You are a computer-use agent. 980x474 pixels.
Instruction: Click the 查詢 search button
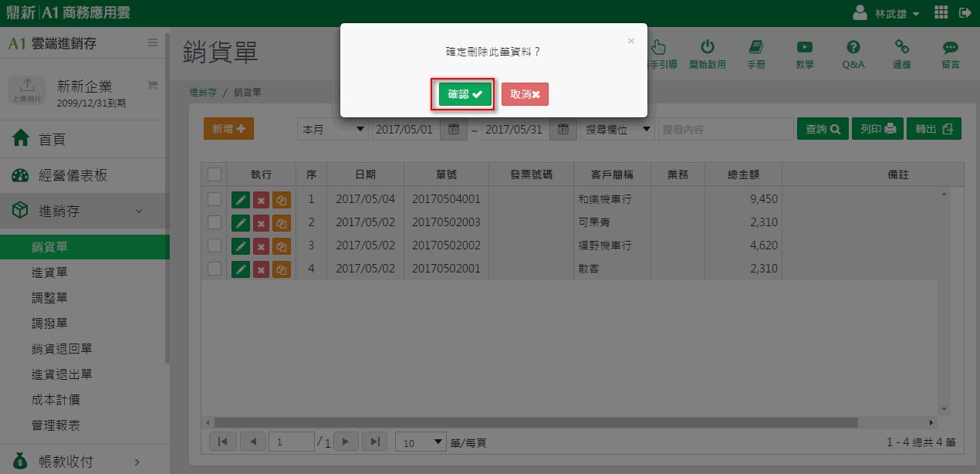(823, 129)
